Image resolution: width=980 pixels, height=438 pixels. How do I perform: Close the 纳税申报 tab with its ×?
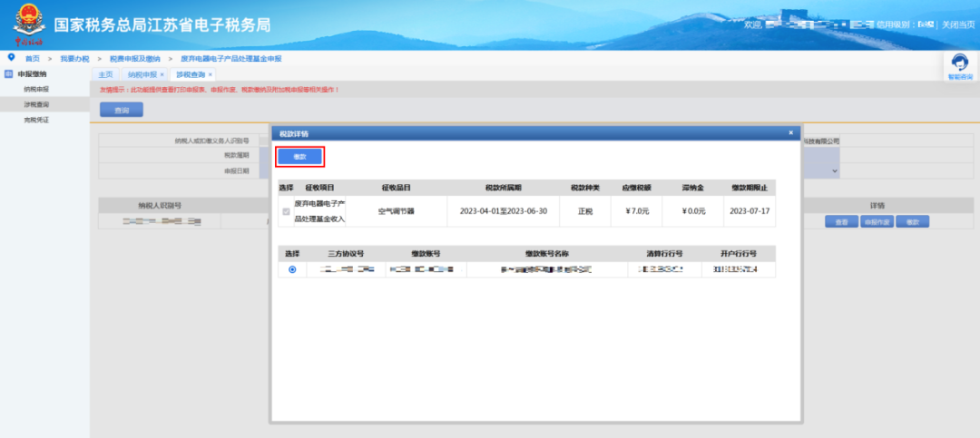(162, 74)
